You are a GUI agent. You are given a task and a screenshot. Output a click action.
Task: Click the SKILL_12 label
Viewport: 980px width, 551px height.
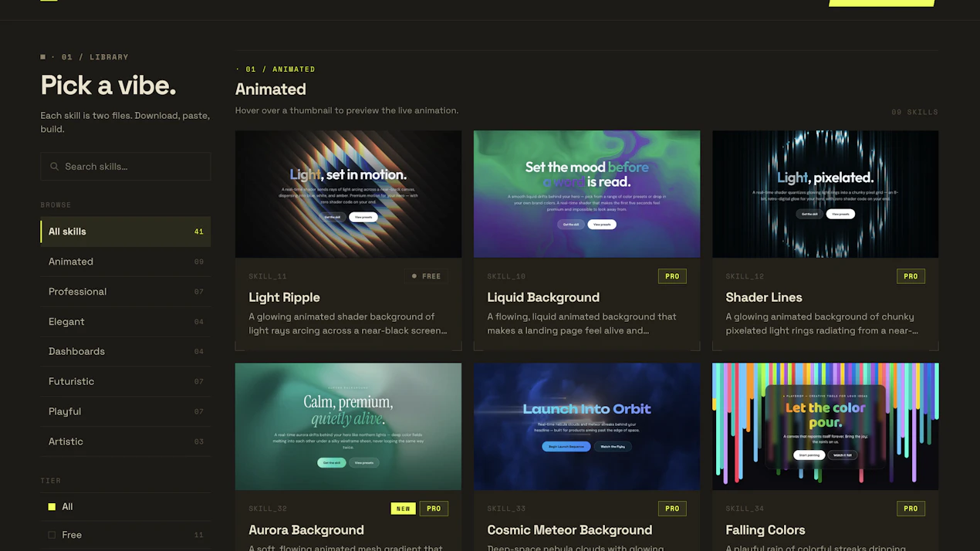click(x=745, y=276)
